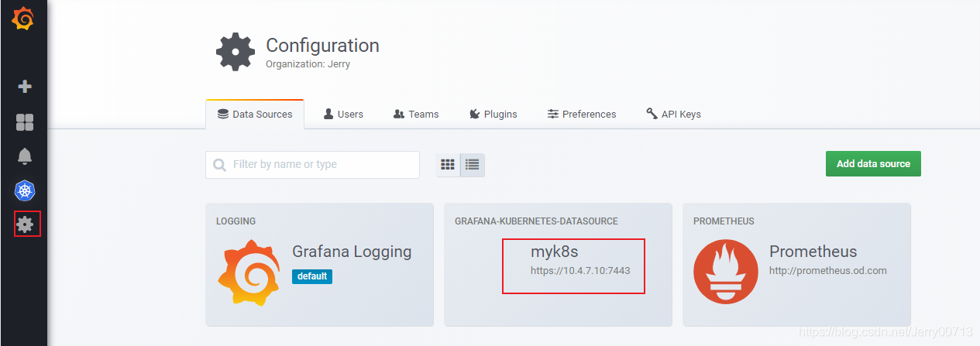980x346 pixels.
Task: Click the Configuration page title
Action: [x=322, y=45]
